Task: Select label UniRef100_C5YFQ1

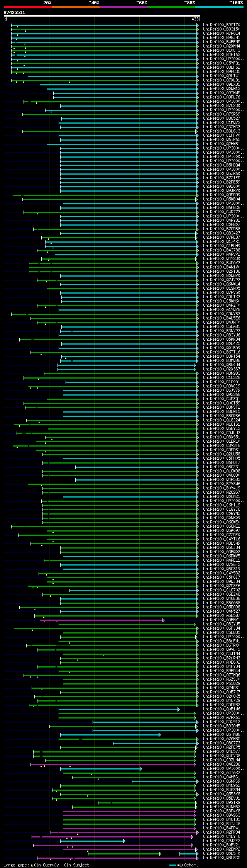Action: [222, 63]
